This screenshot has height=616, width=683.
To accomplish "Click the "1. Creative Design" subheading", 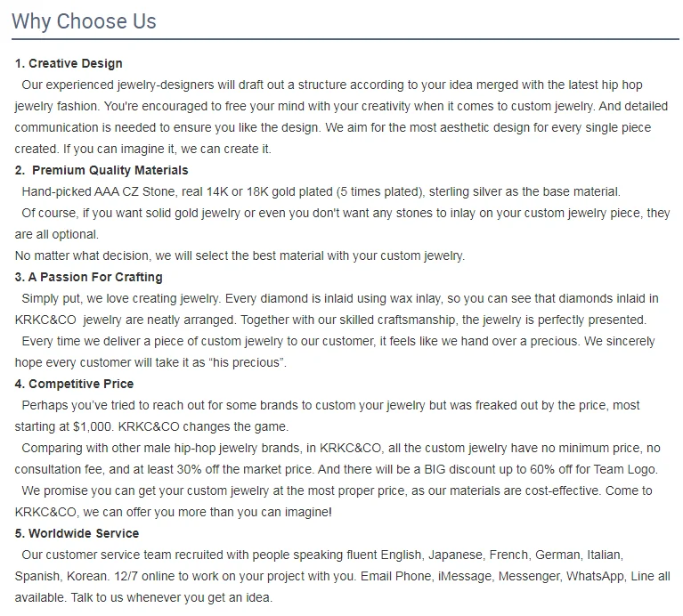I will (69, 64).
